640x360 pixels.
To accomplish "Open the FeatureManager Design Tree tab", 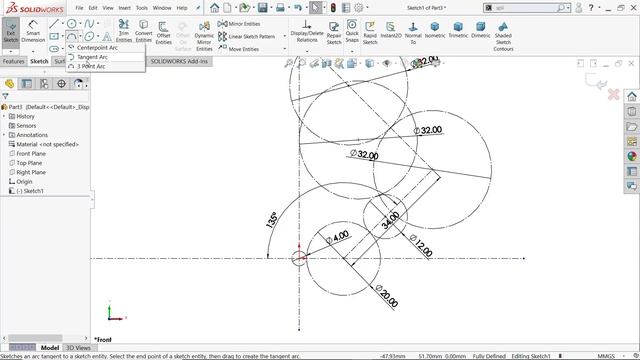I will point(9,84).
